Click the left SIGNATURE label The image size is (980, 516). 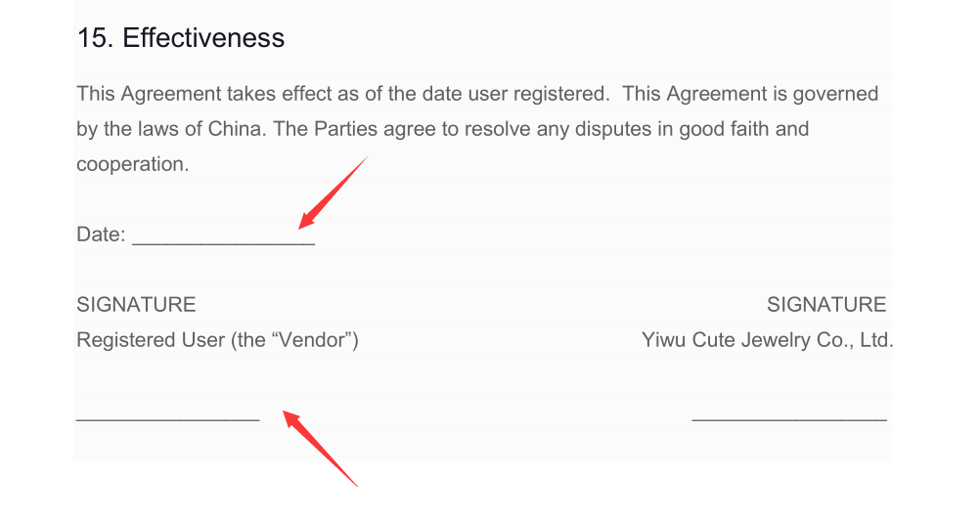(x=136, y=305)
